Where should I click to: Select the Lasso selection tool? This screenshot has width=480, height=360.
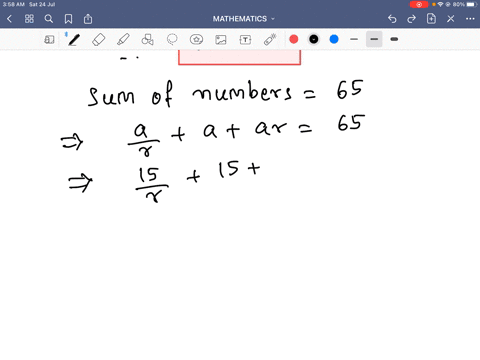(172, 40)
